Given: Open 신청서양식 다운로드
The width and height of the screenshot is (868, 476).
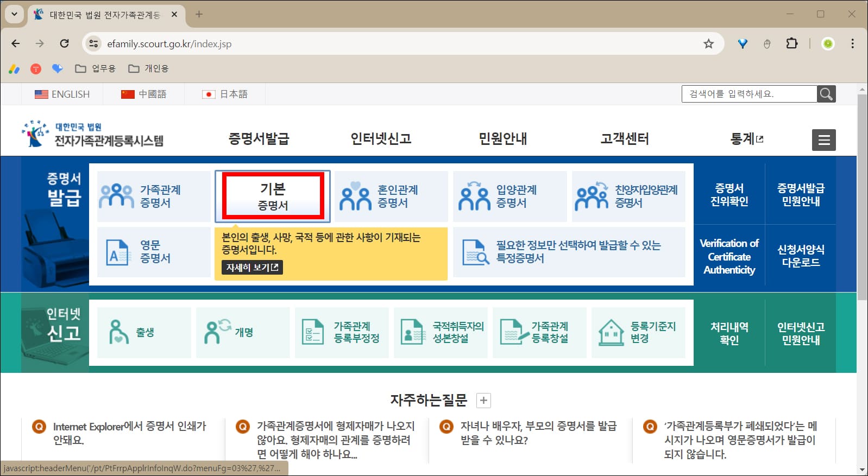Looking at the screenshot, I should (x=801, y=256).
